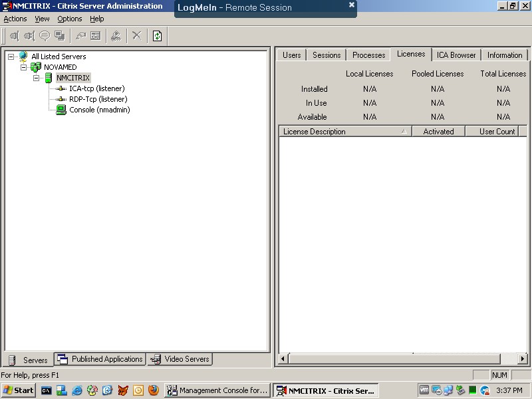Click the horizontal scrollbar left arrow
The height and width of the screenshot is (399, 532).
click(x=284, y=358)
